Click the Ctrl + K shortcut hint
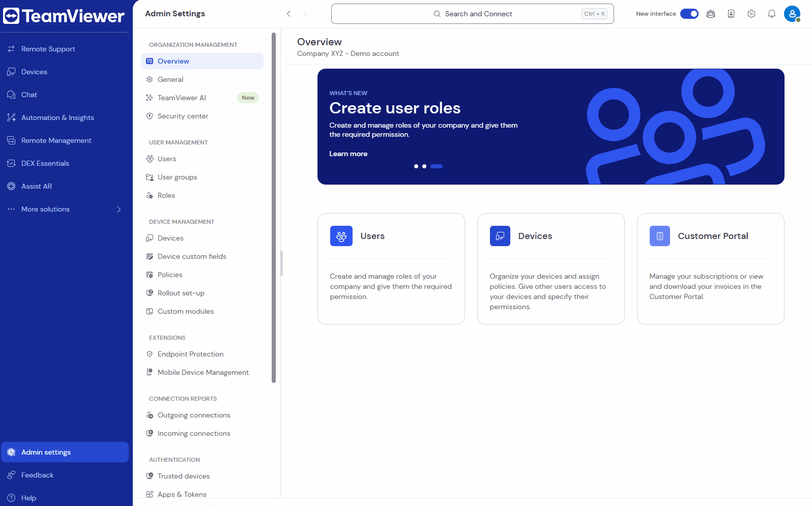The image size is (812, 506). 595,14
